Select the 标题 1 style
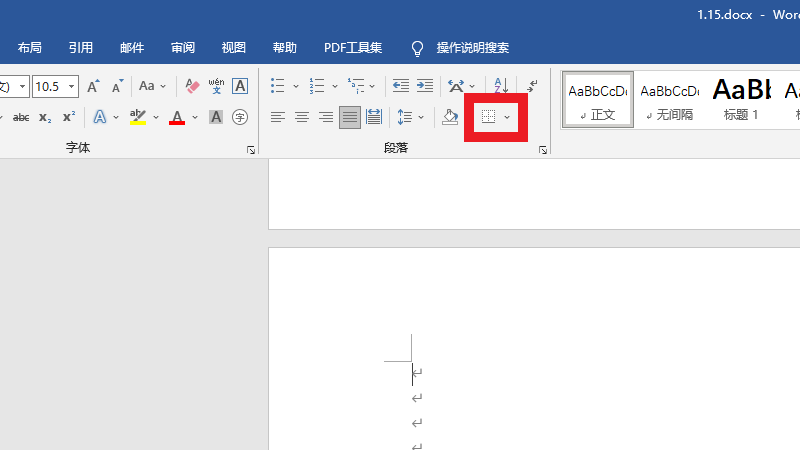The width and height of the screenshot is (800, 450). pyautogui.click(x=741, y=100)
